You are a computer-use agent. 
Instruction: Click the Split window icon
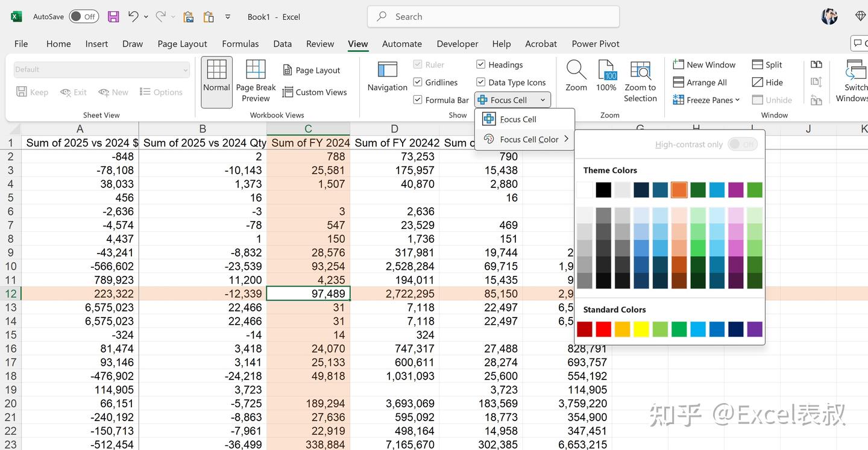[x=767, y=64]
